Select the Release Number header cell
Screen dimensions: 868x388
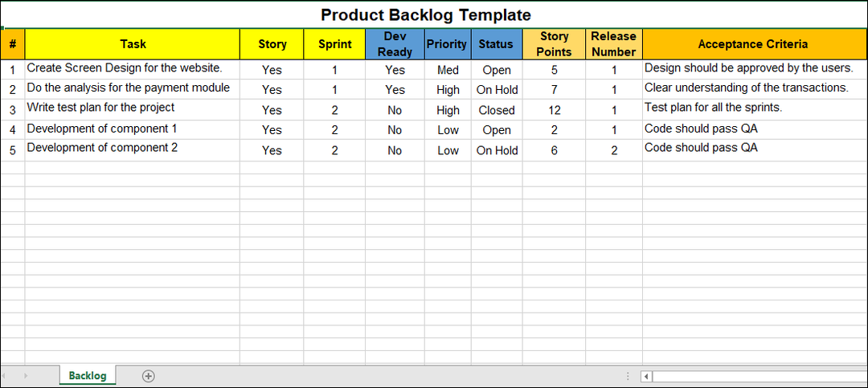pyautogui.click(x=614, y=44)
